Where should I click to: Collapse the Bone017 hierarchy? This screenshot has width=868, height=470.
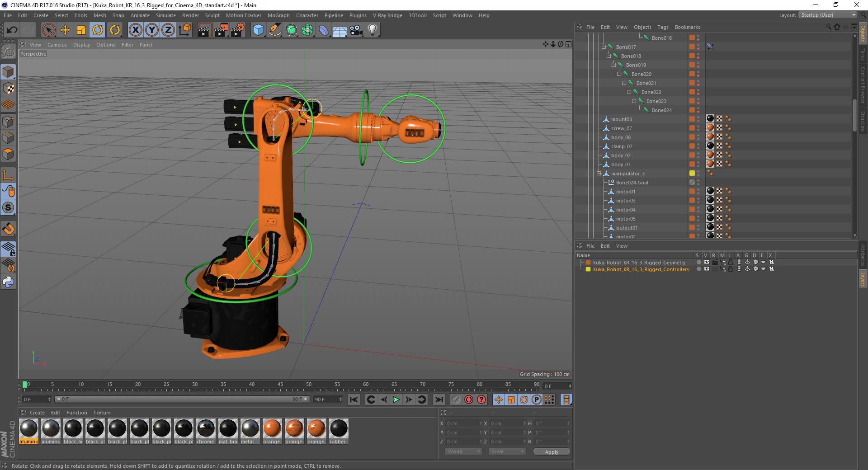coord(604,47)
